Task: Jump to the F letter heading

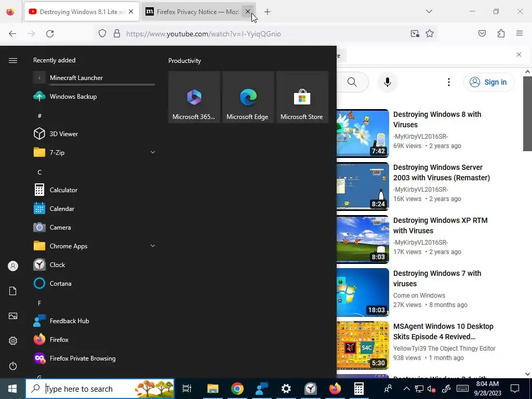Action: 39,303
